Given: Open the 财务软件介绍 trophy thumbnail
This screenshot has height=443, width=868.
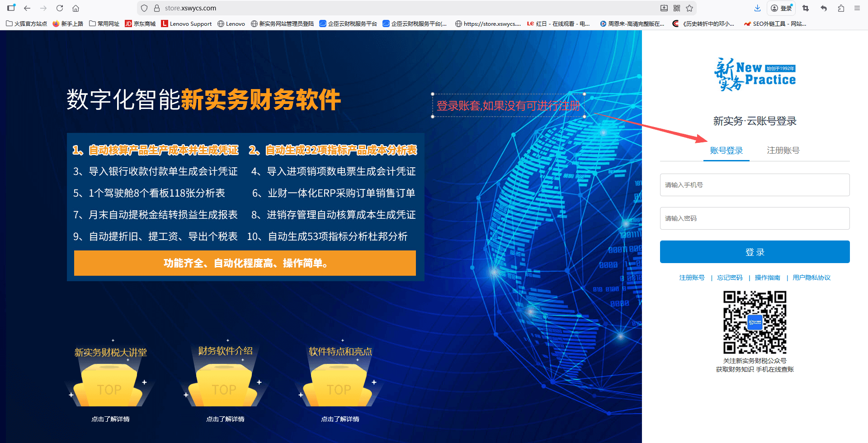Looking at the screenshot, I should point(225,380).
